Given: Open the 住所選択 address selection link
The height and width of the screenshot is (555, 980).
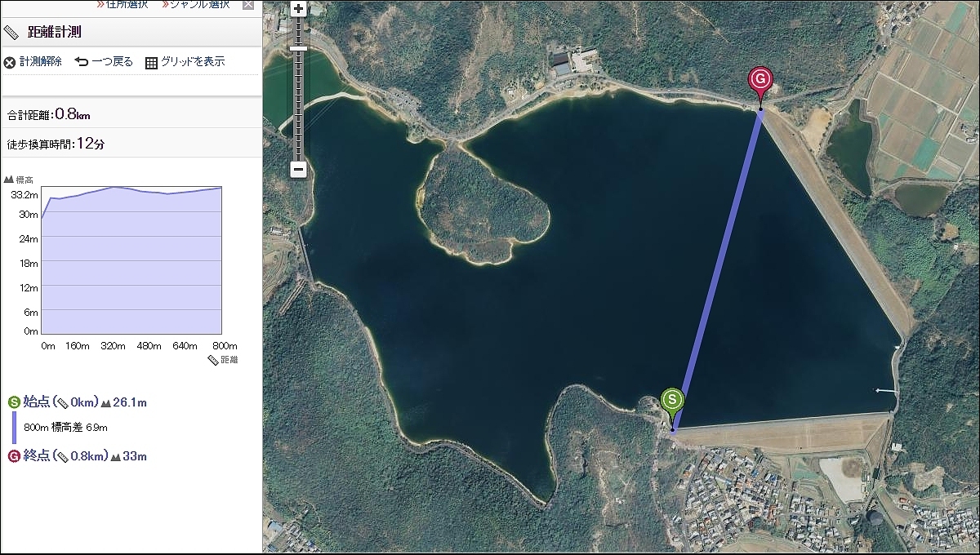Looking at the screenshot, I should [x=122, y=5].
